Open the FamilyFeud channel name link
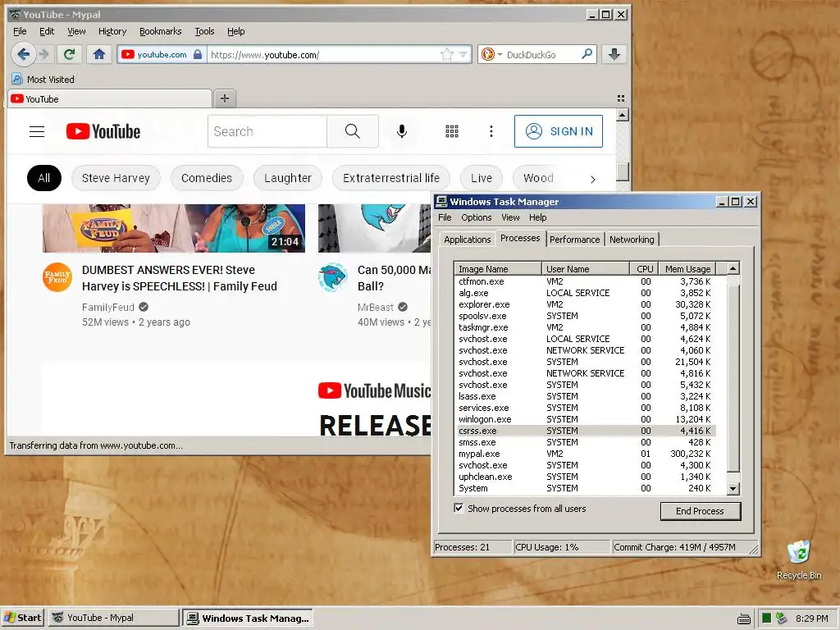 point(107,307)
